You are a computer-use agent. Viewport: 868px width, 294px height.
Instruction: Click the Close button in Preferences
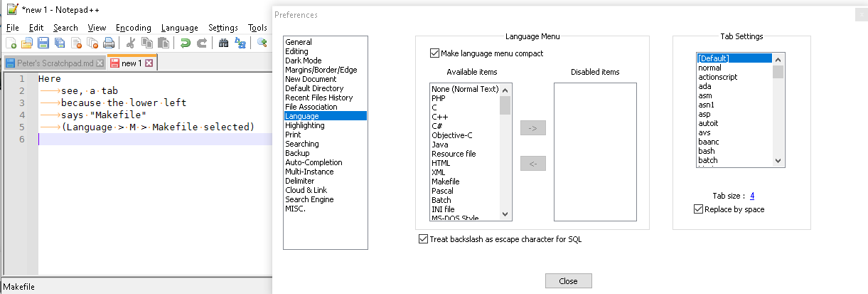pos(568,281)
